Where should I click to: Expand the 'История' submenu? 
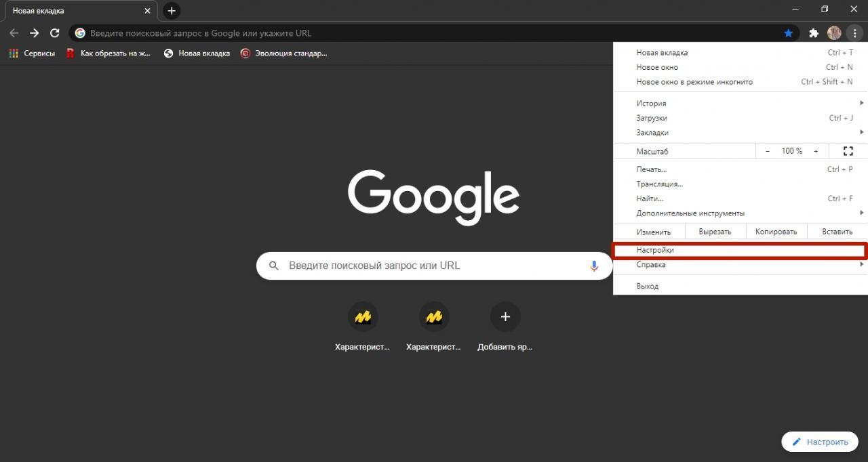tap(741, 103)
